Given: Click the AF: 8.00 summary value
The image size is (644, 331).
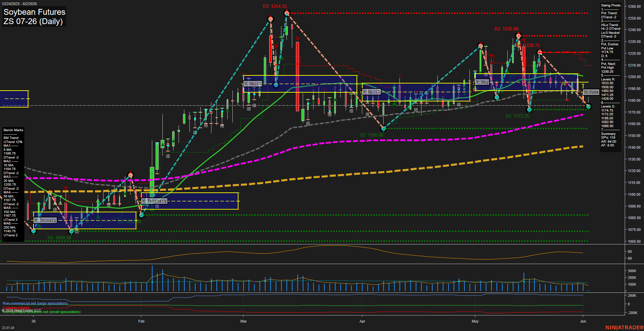Looking at the screenshot, I should pyautogui.click(x=607, y=145).
